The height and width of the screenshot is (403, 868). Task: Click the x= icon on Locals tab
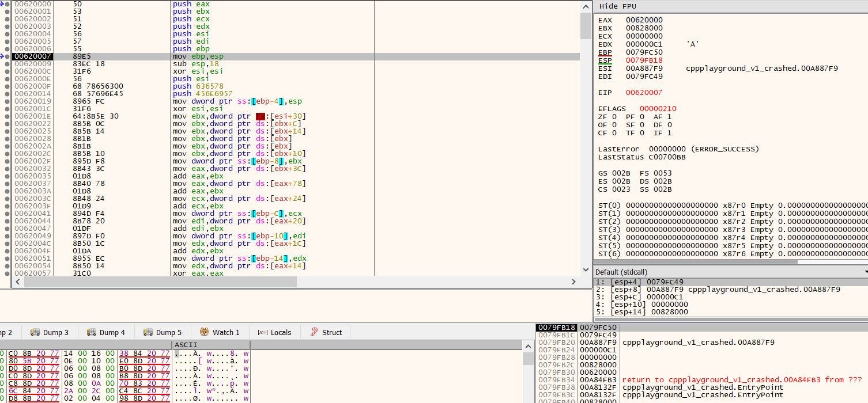pos(263,332)
